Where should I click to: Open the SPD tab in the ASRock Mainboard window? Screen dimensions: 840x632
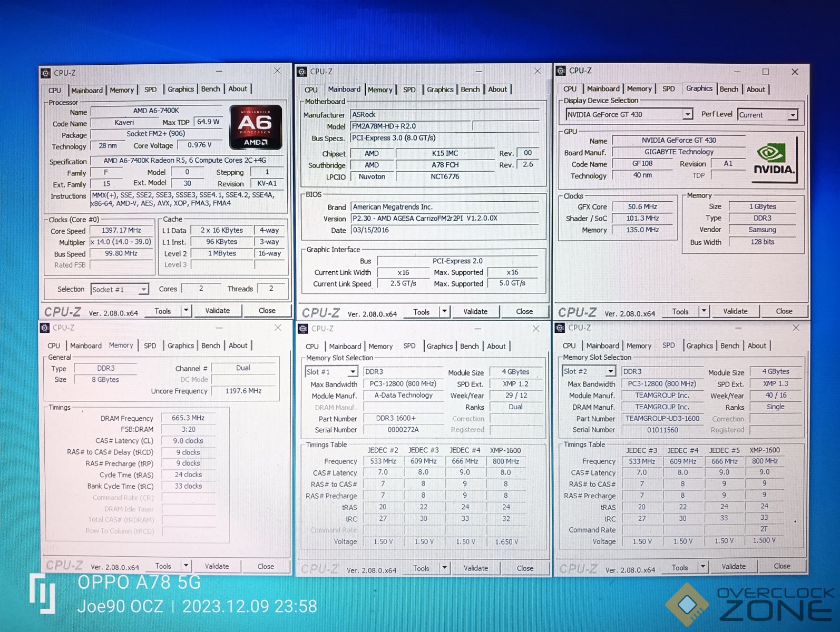point(409,90)
